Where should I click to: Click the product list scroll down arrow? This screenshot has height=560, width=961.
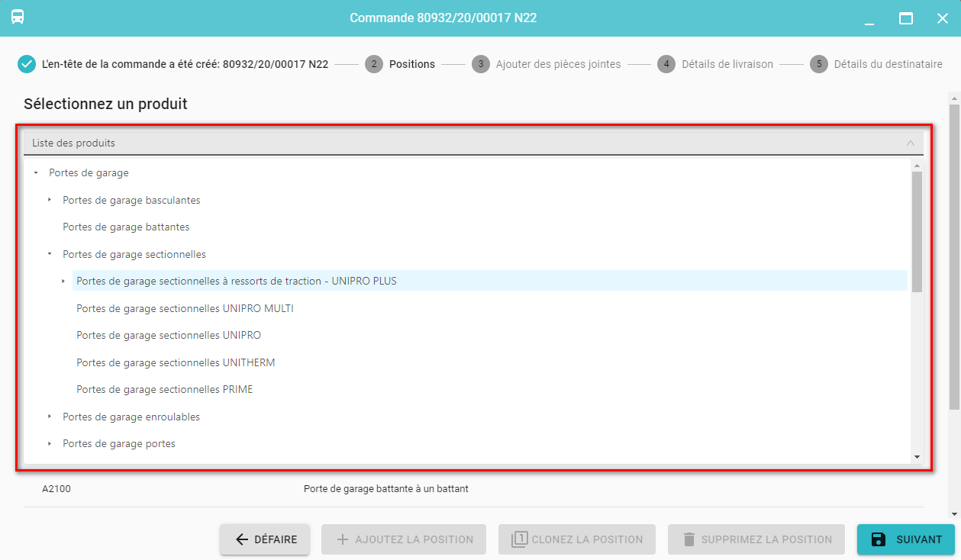click(x=917, y=457)
